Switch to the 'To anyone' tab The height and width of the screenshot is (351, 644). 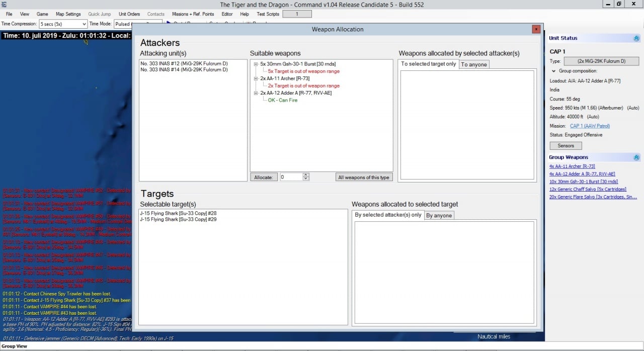[474, 64]
